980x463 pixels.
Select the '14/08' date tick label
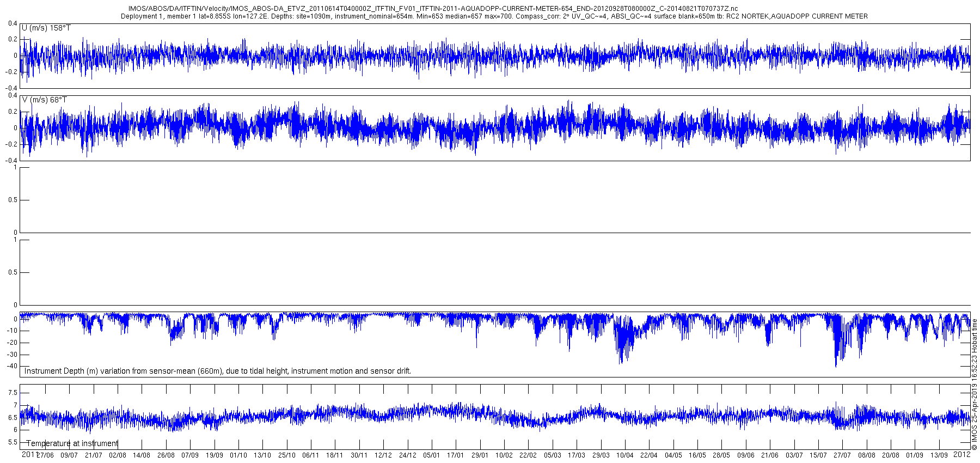point(142,455)
